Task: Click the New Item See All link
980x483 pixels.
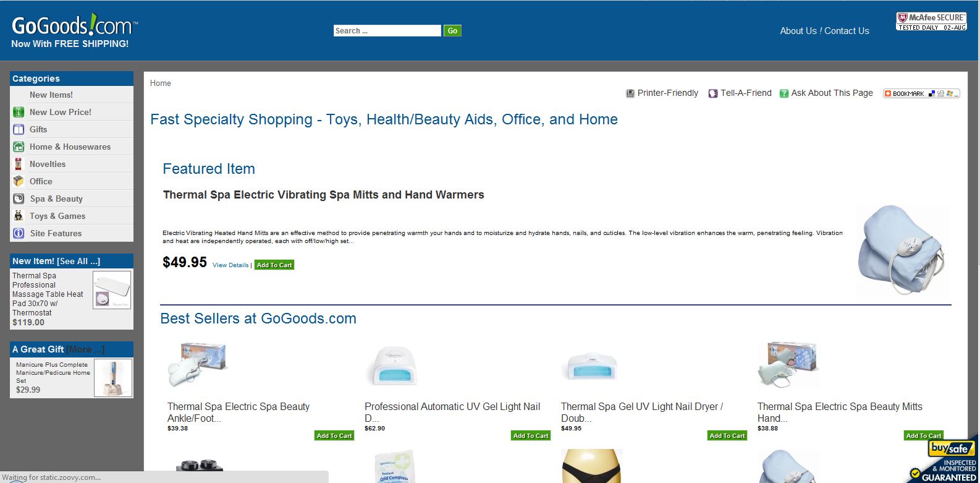Action: click(78, 261)
